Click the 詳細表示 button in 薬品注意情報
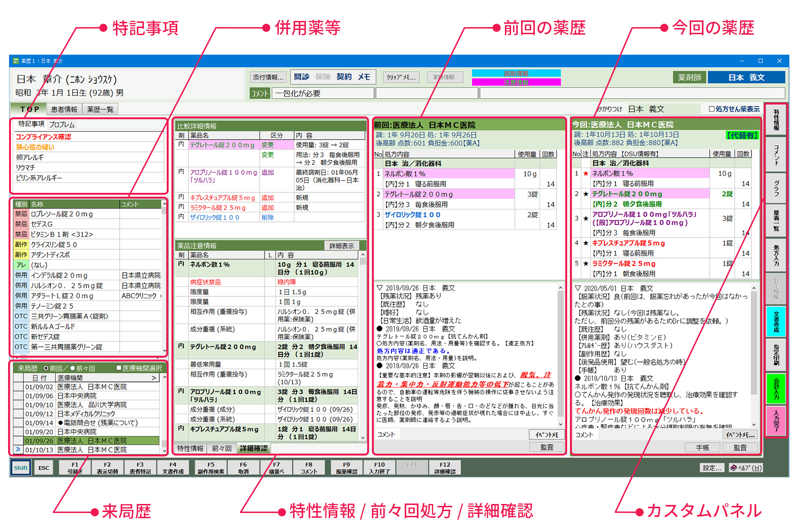Viewport: 798px width, 532px height. 342,246
